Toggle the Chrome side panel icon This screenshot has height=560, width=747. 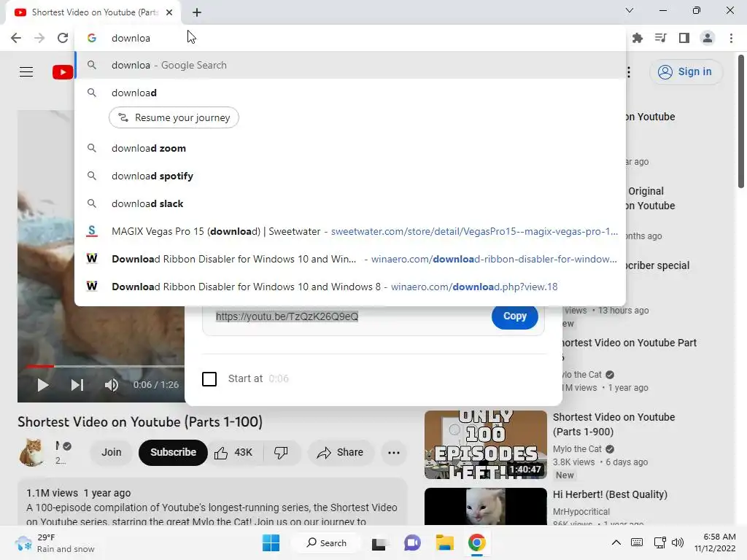[684, 38]
